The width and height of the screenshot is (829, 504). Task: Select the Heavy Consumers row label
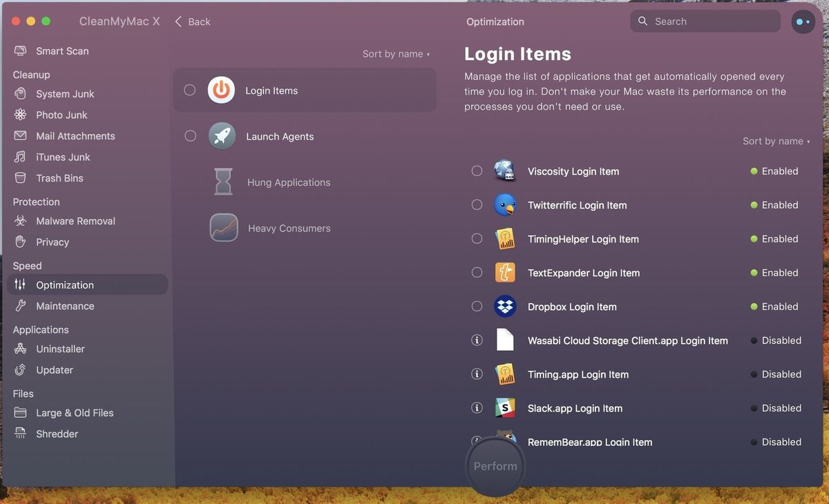(289, 228)
